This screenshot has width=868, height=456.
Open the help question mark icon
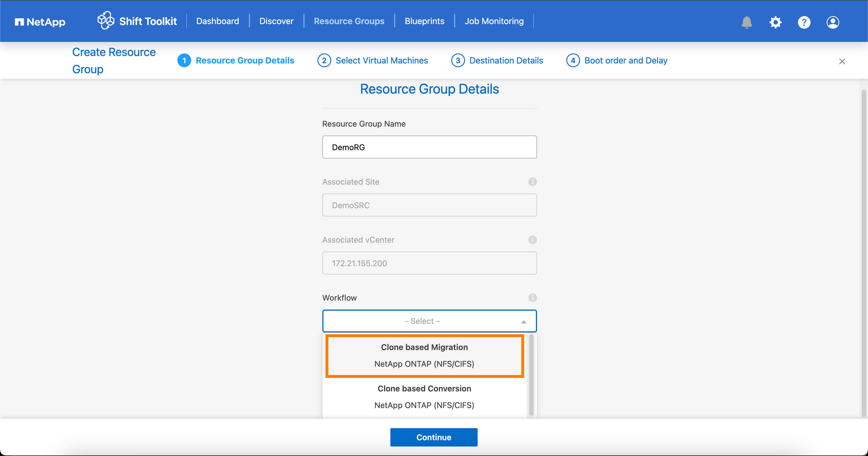pos(804,22)
